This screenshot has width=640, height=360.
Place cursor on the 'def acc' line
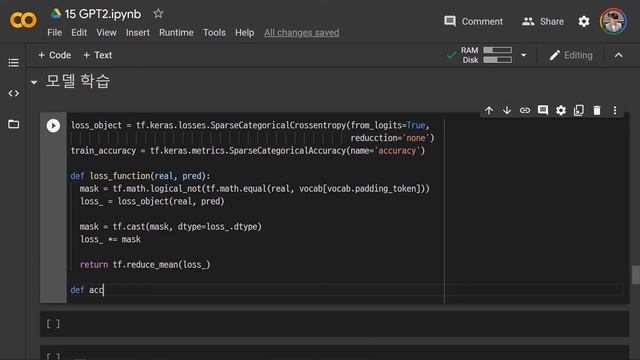(347, 290)
